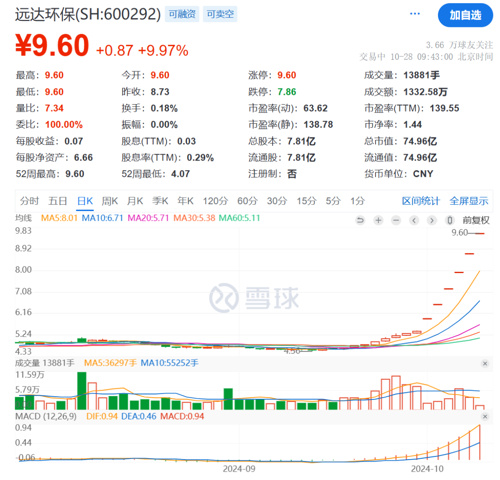Zoom in the K-line chart with plus icon
This screenshot has width=500, height=480.
tap(378, 220)
